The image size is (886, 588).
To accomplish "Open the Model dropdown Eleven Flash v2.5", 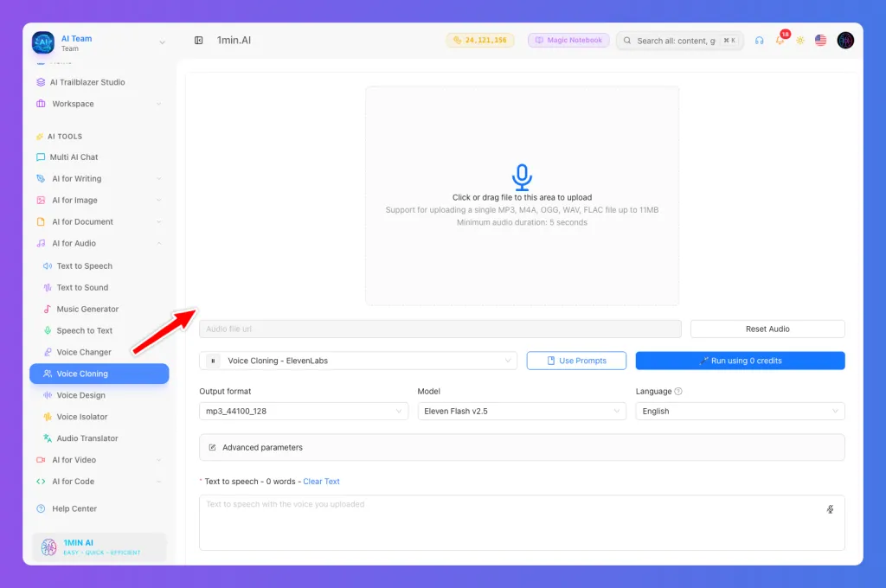I will click(522, 411).
